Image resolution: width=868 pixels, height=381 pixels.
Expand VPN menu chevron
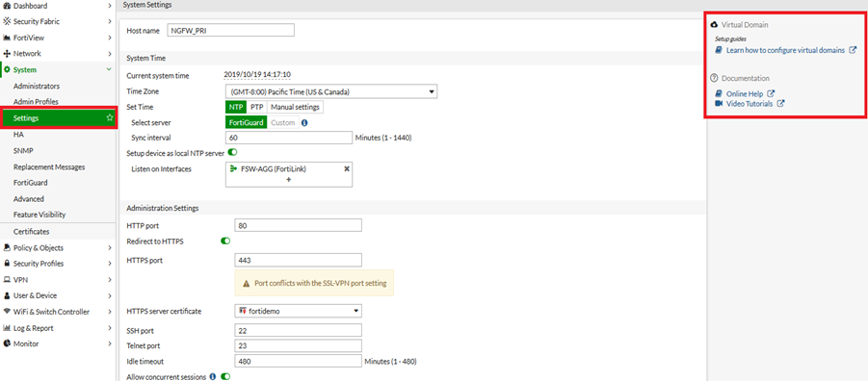coord(110,279)
